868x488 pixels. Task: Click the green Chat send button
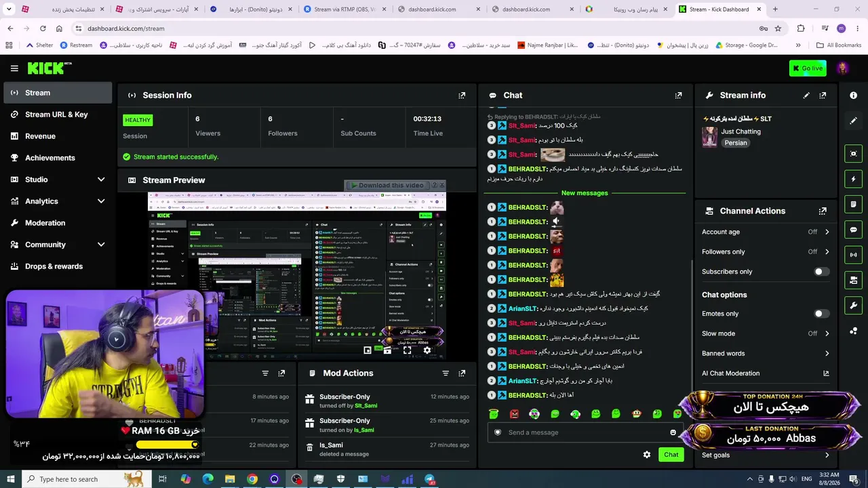click(671, 455)
